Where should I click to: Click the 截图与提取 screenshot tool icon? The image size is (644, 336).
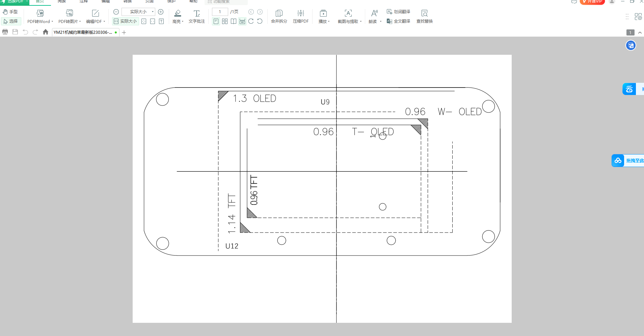348,13
